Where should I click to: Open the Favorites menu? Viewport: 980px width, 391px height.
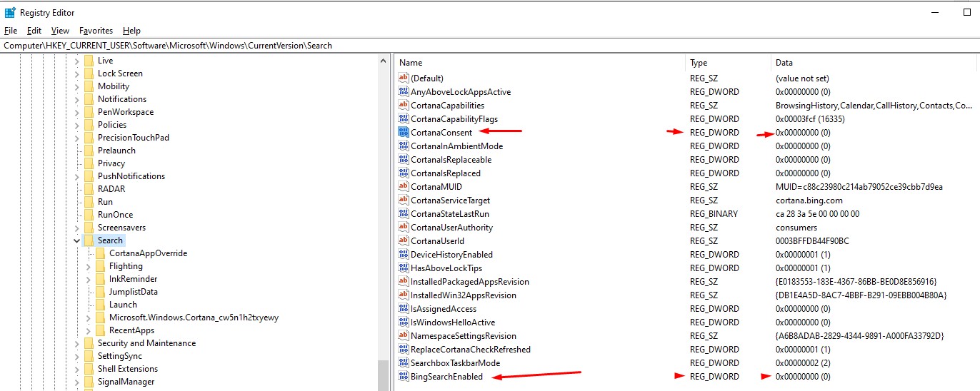(96, 31)
